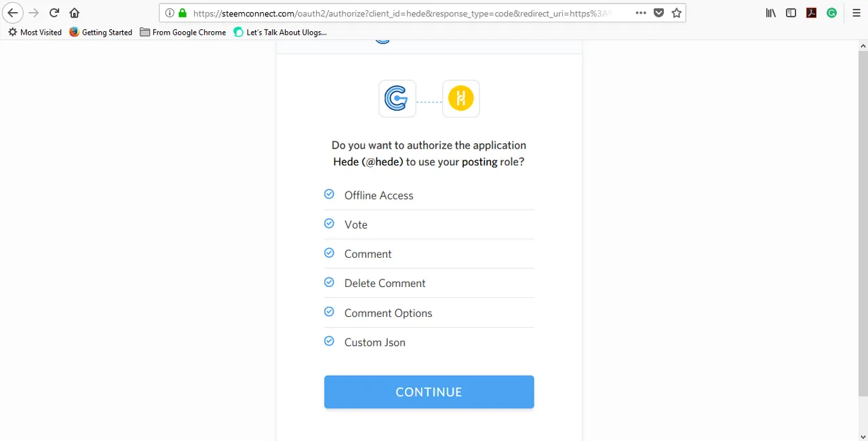Open Getting Started bookmark
Viewport: 868px width, 441px height.
click(100, 32)
